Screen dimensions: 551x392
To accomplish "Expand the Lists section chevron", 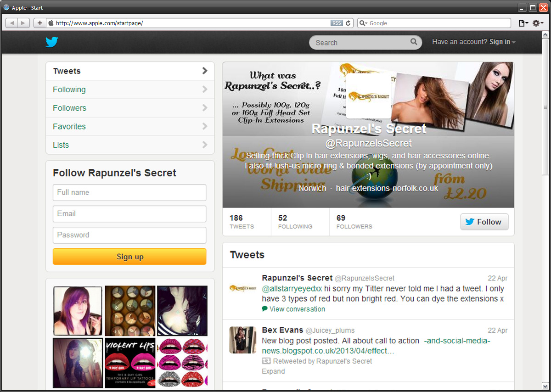I will coord(205,145).
